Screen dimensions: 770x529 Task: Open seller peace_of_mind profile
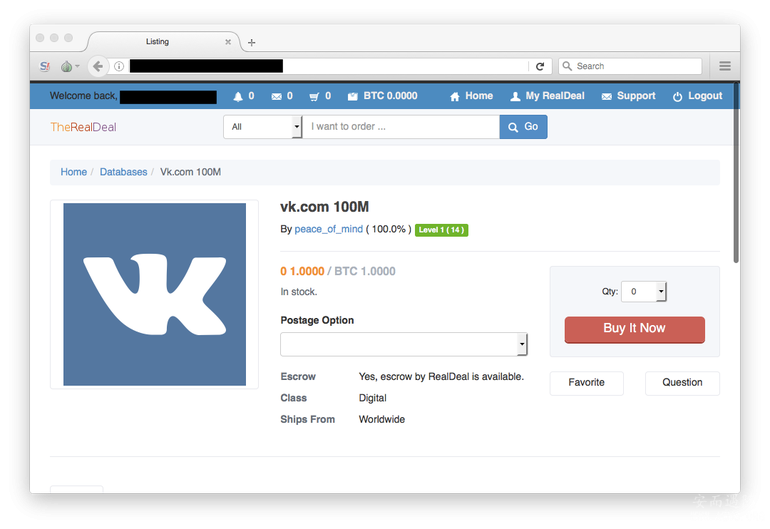pos(329,229)
